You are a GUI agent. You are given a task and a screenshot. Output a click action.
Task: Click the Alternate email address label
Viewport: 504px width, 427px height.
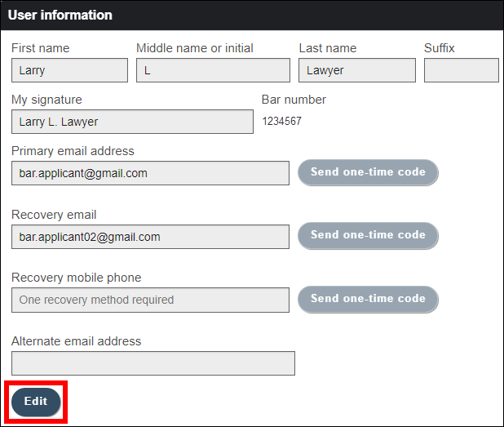76,341
